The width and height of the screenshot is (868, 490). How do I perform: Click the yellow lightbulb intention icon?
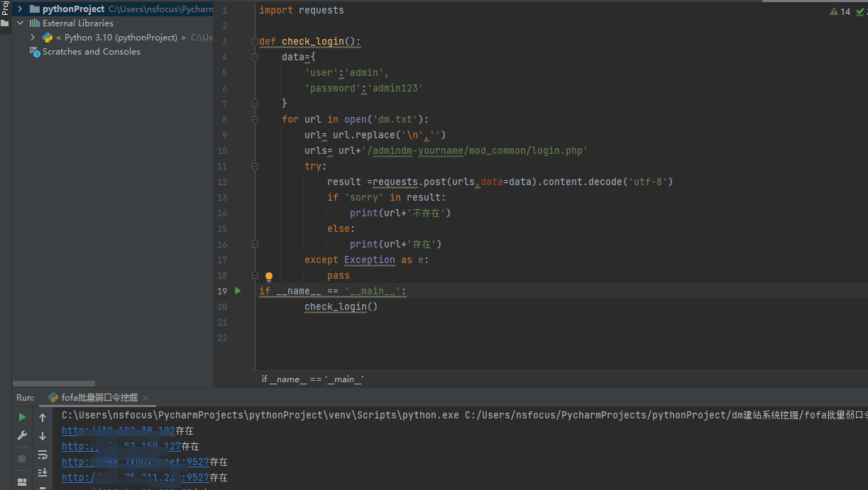pyautogui.click(x=269, y=277)
